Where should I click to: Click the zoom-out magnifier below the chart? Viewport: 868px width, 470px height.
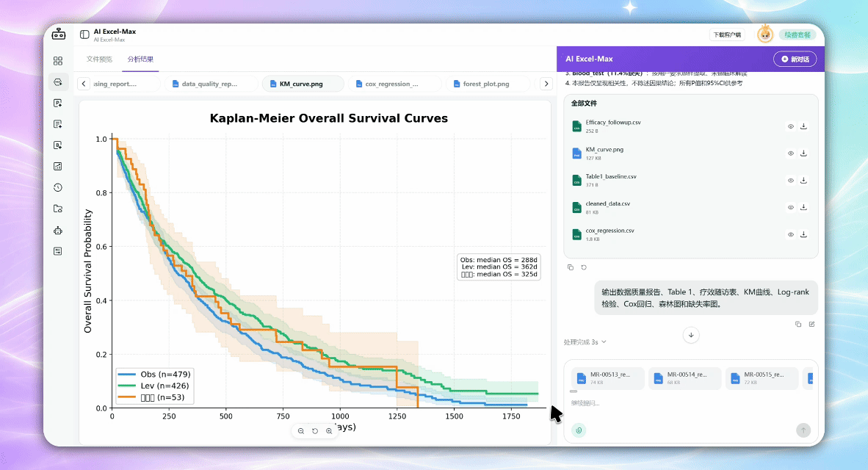click(x=301, y=430)
